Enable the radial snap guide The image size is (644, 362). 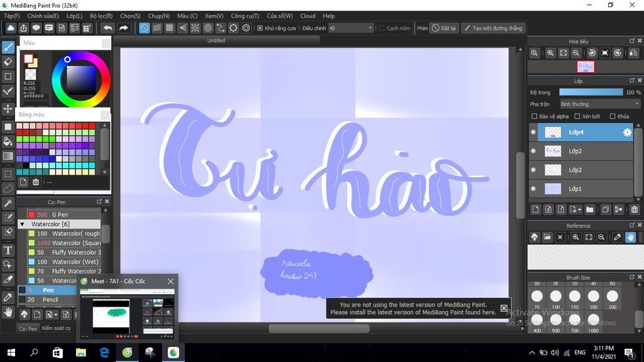195,28
